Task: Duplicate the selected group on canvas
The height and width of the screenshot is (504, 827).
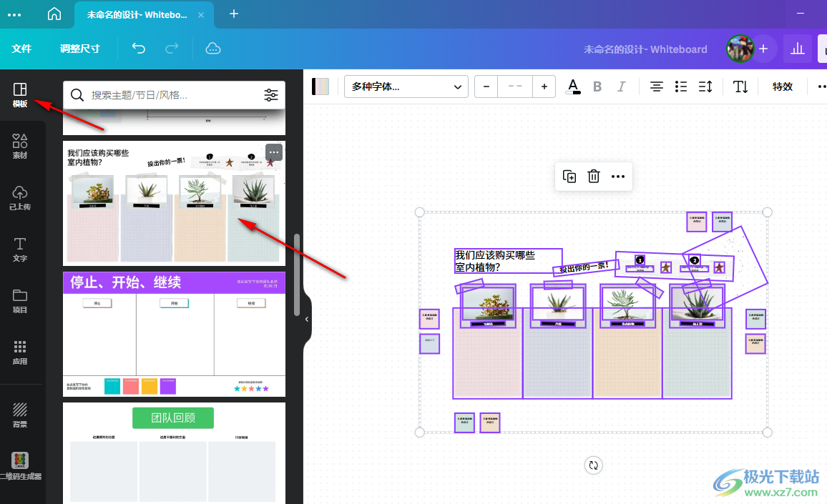Action: (569, 176)
